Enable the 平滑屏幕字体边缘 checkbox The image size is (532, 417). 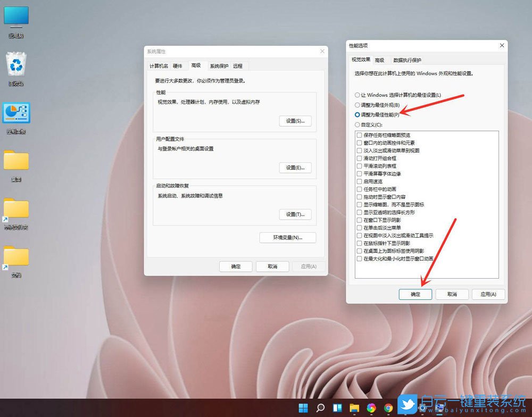359,174
